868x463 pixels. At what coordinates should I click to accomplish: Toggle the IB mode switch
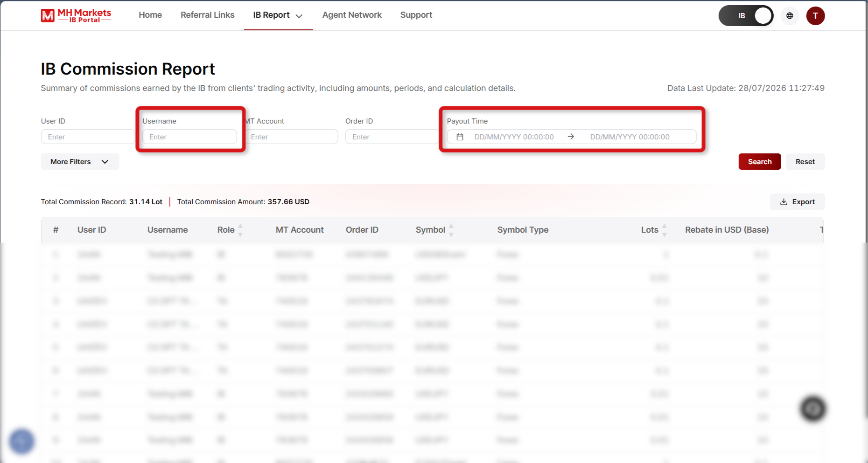[746, 16]
